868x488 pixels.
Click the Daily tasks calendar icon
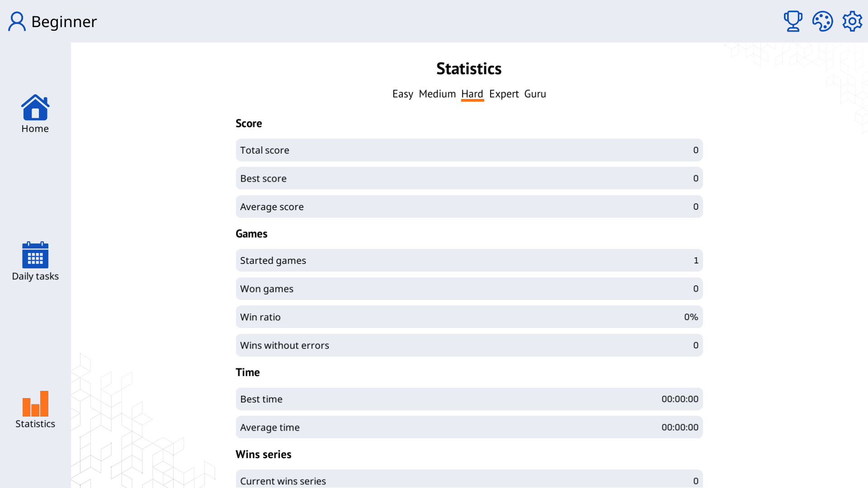[x=35, y=254]
